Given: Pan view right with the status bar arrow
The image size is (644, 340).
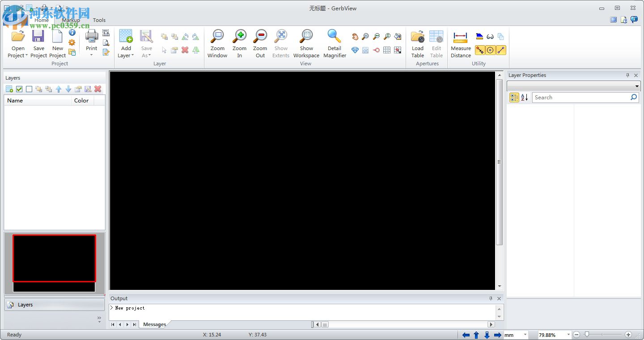Looking at the screenshot, I should pos(498,335).
